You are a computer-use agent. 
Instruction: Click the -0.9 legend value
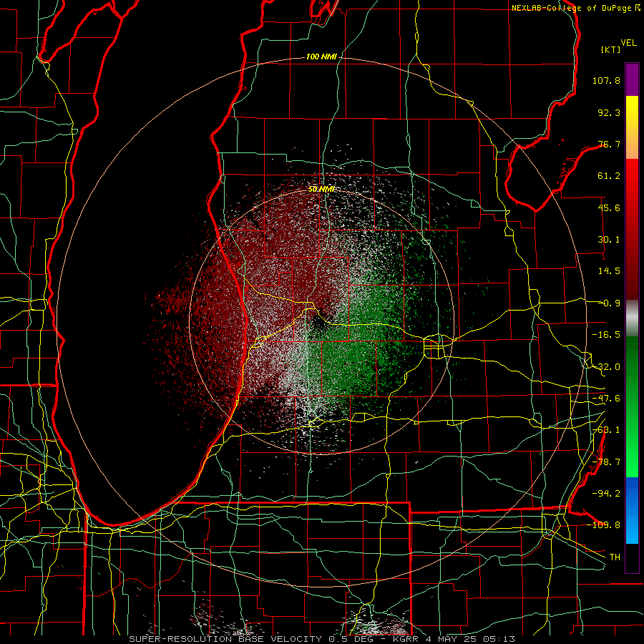(x=609, y=303)
